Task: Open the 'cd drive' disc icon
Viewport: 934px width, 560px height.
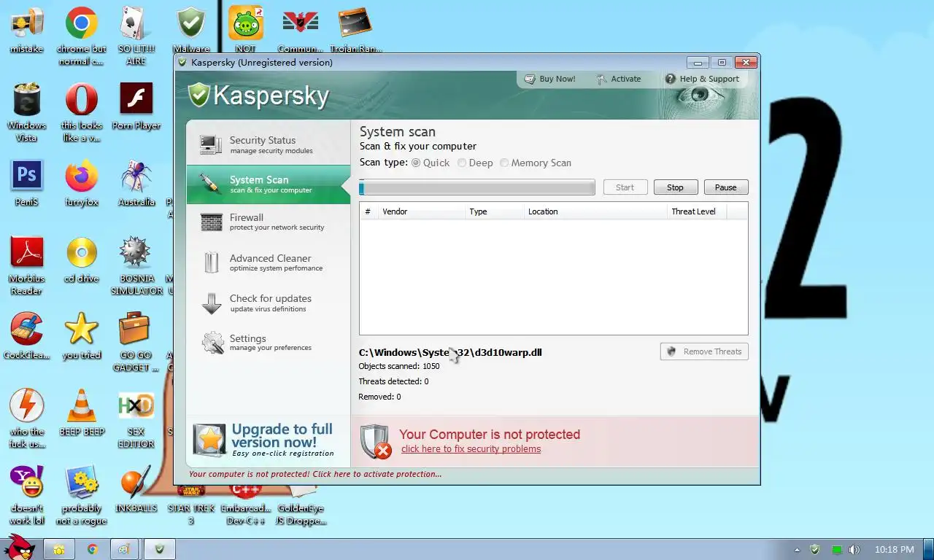Action: point(82,260)
